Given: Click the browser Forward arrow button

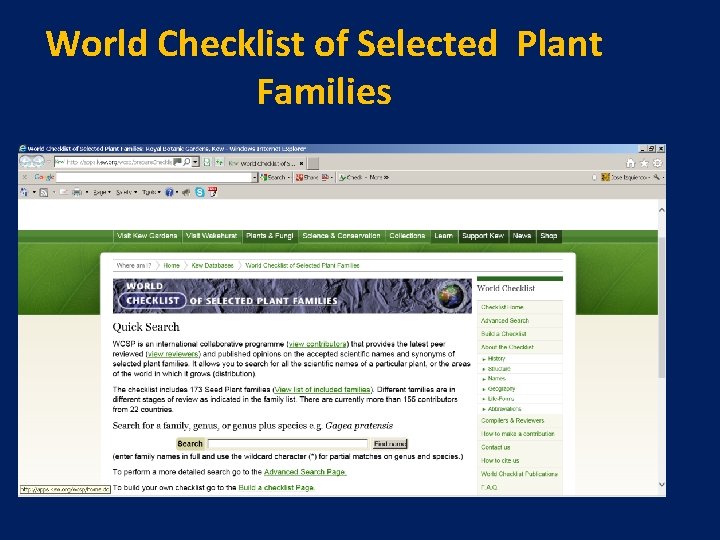Looking at the screenshot, I should pyautogui.click(x=39, y=162).
